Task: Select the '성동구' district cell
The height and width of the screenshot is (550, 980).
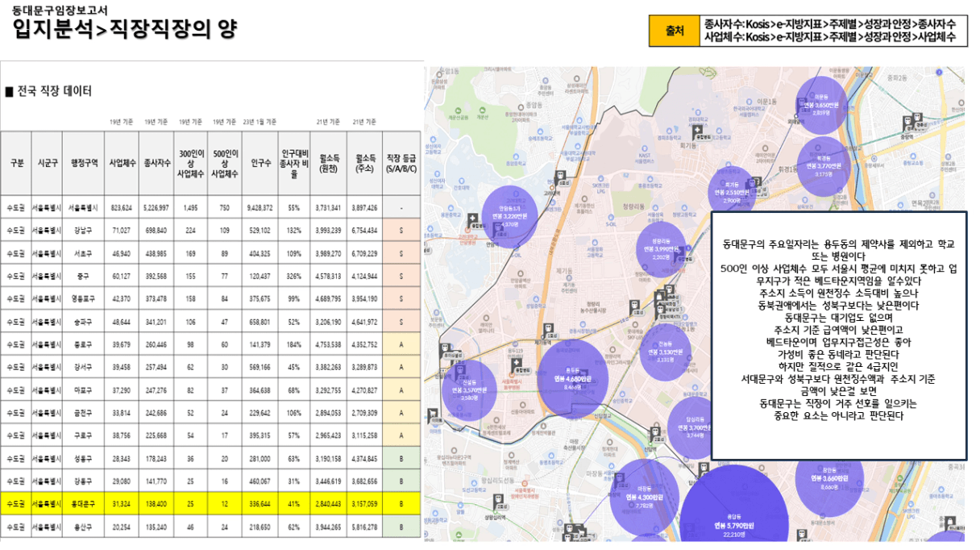Action: pyautogui.click(x=84, y=459)
